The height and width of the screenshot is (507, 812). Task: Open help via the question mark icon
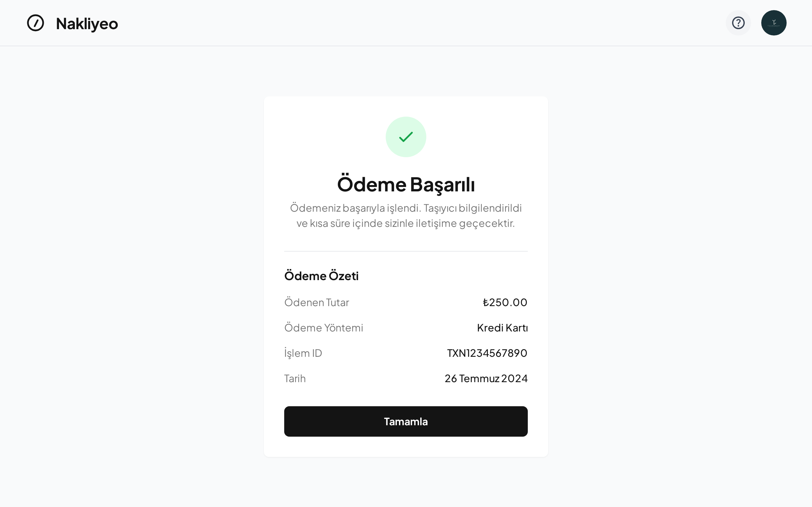(738, 23)
